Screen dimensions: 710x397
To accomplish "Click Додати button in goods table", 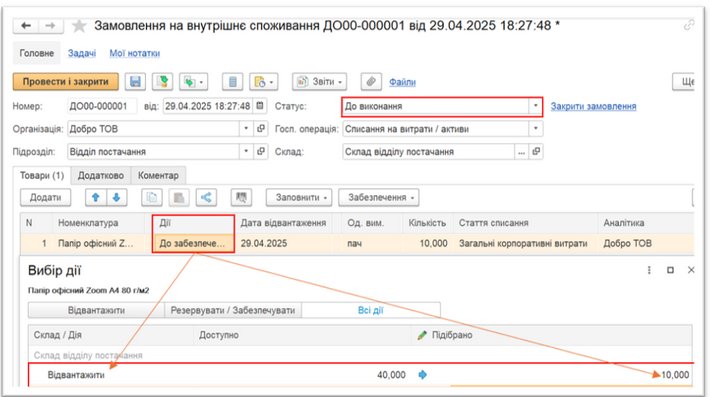I will (45, 197).
